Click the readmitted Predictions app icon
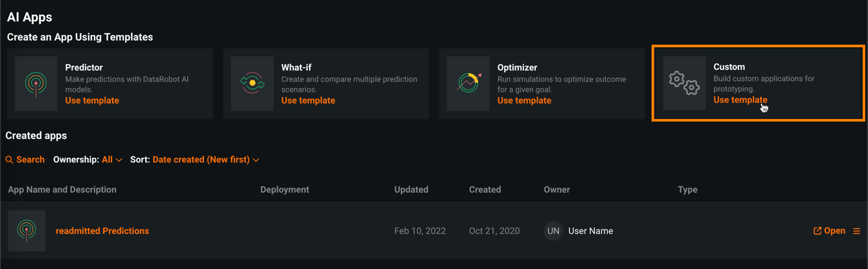This screenshot has height=269, width=868. tap(27, 231)
